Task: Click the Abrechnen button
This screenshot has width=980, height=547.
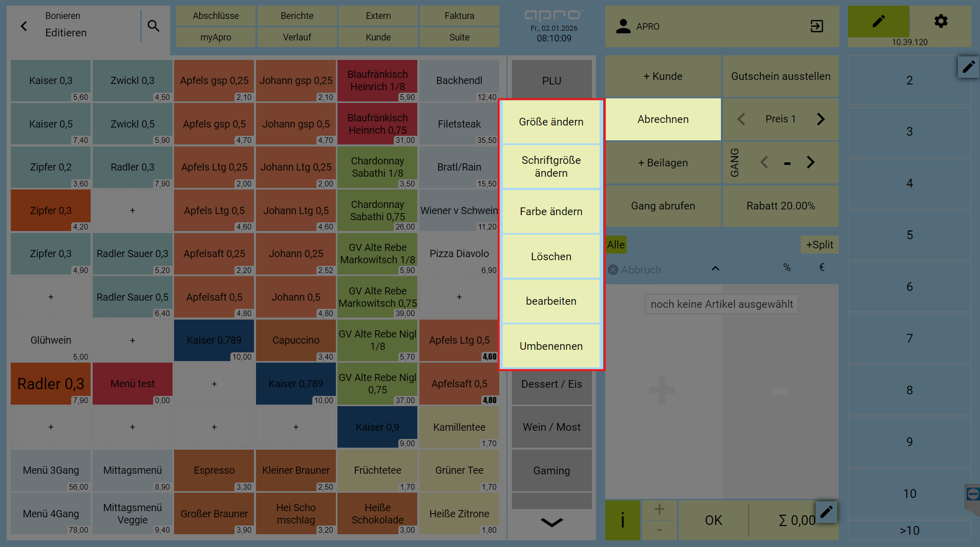Action: click(x=663, y=119)
